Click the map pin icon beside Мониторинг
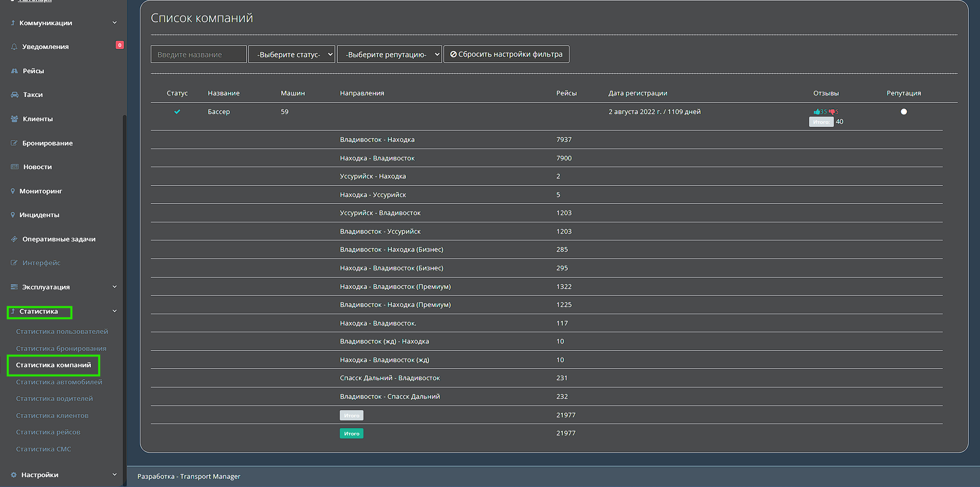 (x=13, y=191)
